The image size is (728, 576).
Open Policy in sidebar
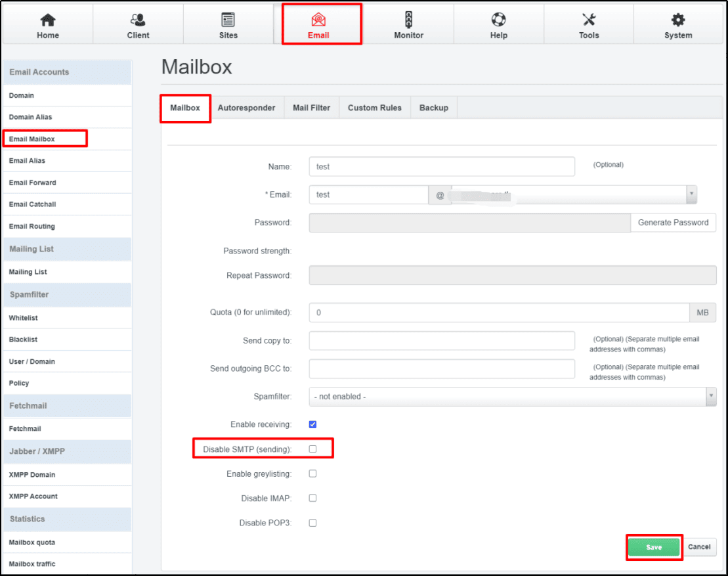68,383
